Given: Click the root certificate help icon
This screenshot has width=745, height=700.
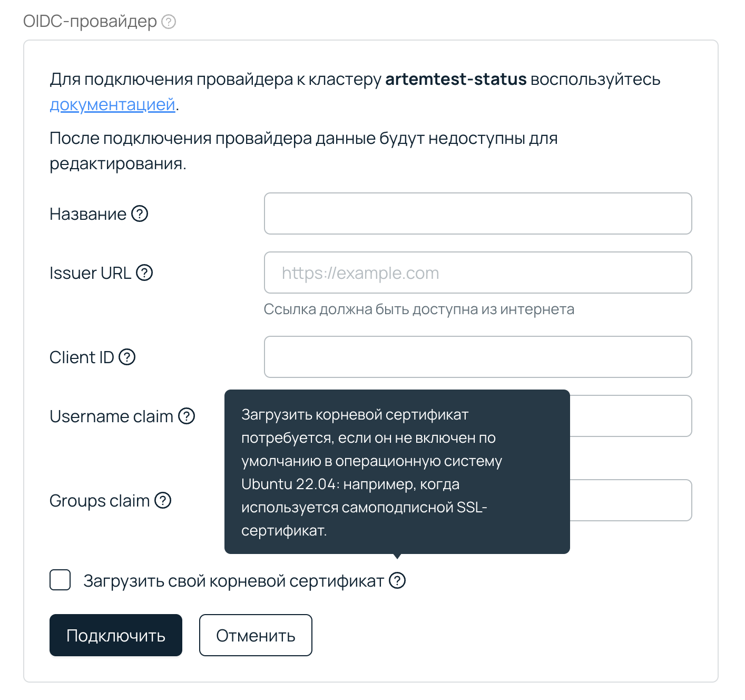Looking at the screenshot, I should pyautogui.click(x=397, y=581).
